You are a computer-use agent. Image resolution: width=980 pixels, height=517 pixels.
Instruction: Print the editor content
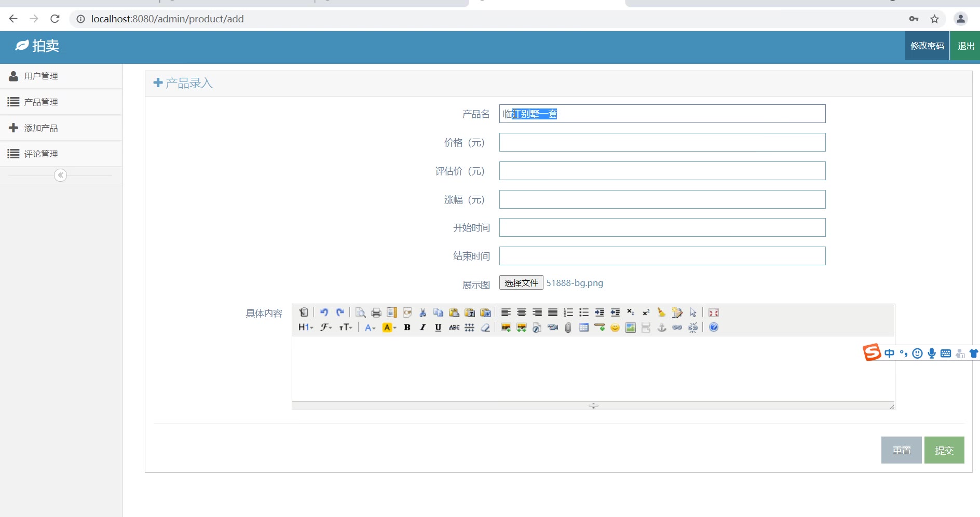pyautogui.click(x=376, y=312)
